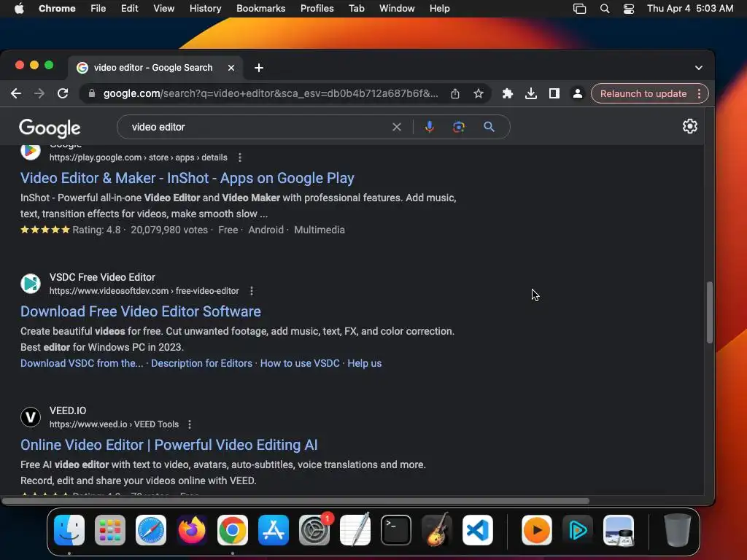Open Visual Studio Code from the Dock

click(x=477, y=530)
